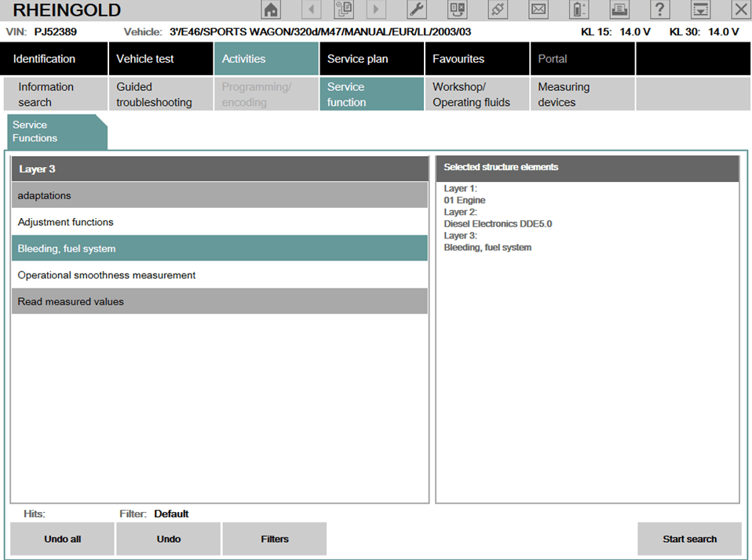The height and width of the screenshot is (560, 752).
Task: Click Programming/encoding submenu item
Action: (266, 94)
